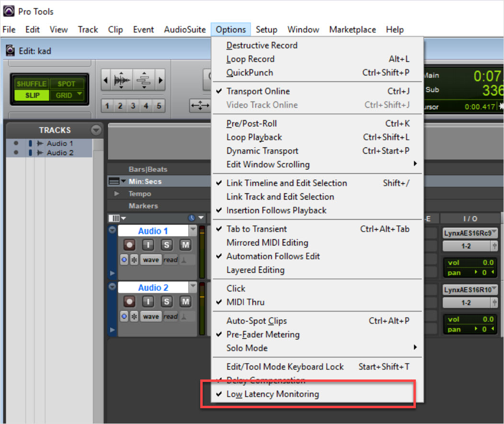The width and height of the screenshot is (504, 424).
Task: Toggle Tab to Transient option
Action: tap(257, 229)
